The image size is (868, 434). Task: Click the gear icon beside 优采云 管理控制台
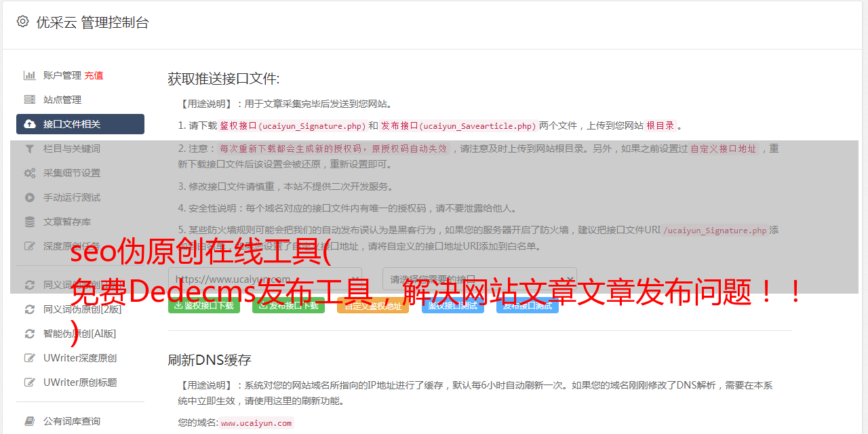pyautogui.click(x=22, y=22)
